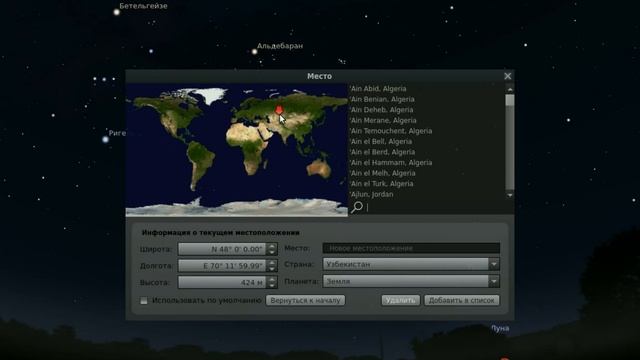640x360 pixels.
Task: Choose 'Ain el Bell, Algeria
Action: coord(381,142)
